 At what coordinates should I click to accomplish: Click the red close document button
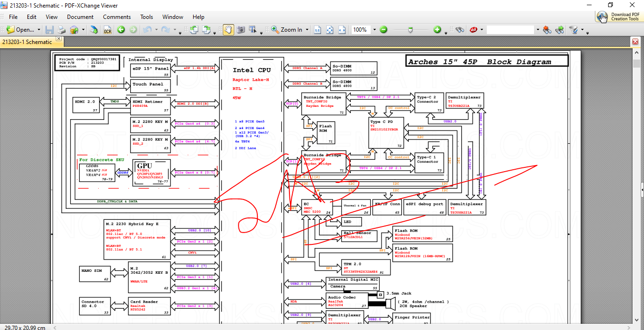coord(635,42)
